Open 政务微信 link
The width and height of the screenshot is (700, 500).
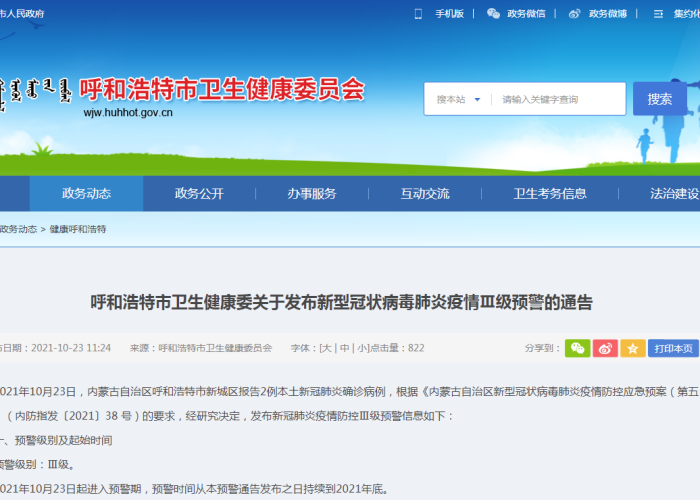coord(526,14)
